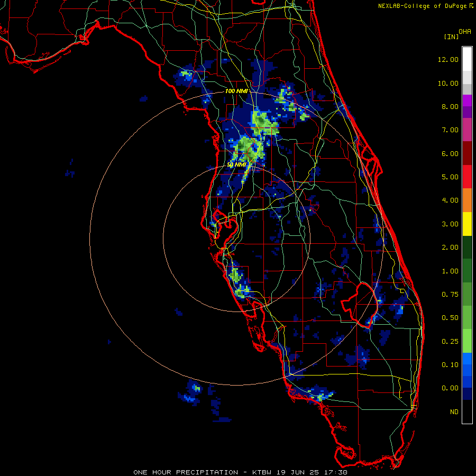
Task: Select the 10.00 inch legend value
Action: (448, 83)
